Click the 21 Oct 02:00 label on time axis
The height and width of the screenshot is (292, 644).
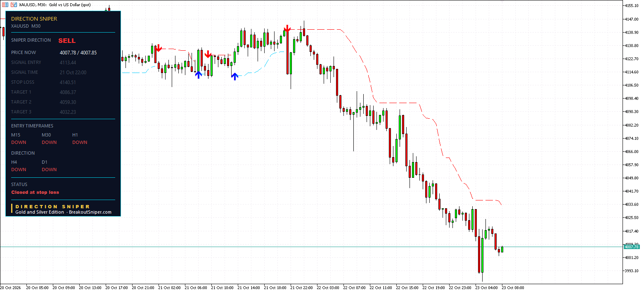click(169, 288)
